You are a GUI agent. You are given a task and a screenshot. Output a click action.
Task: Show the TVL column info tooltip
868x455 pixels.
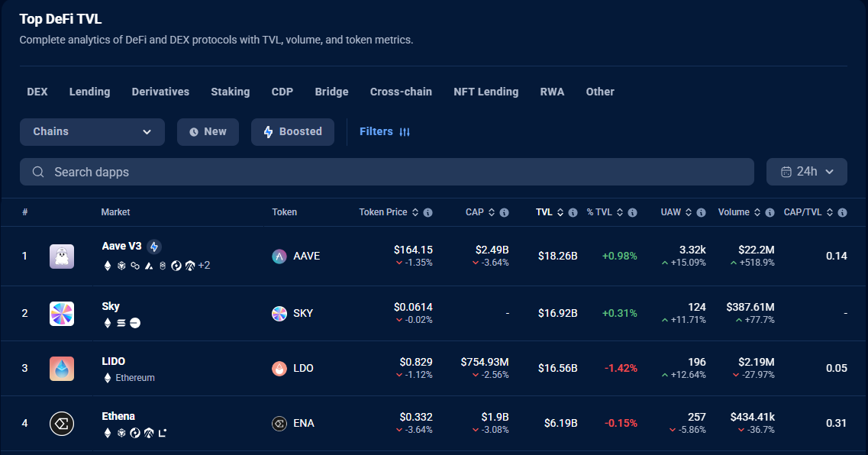pos(573,212)
